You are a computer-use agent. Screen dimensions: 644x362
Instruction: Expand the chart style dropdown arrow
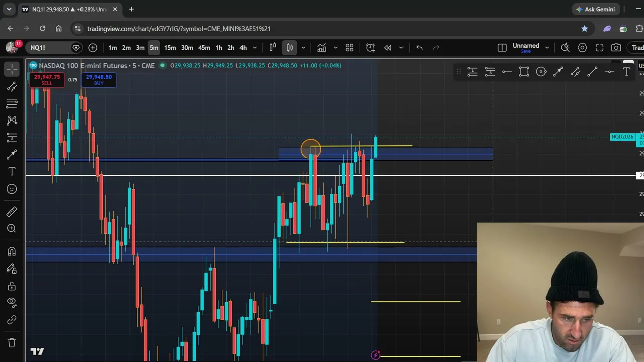pos(303,48)
